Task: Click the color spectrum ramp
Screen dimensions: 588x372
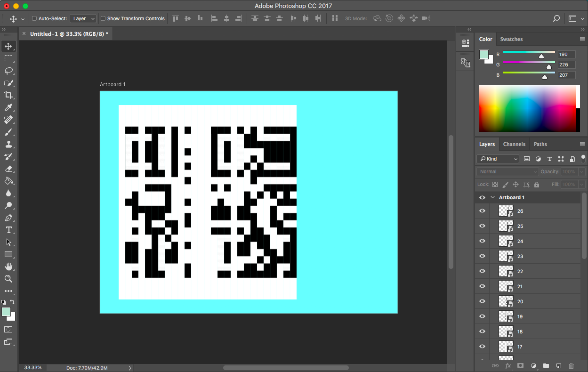Action: (x=528, y=108)
